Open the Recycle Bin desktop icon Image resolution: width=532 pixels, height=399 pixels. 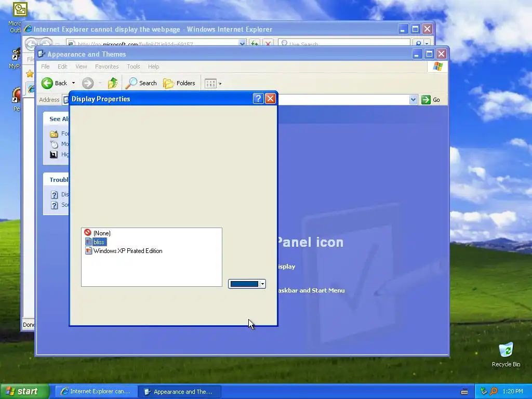(x=506, y=354)
